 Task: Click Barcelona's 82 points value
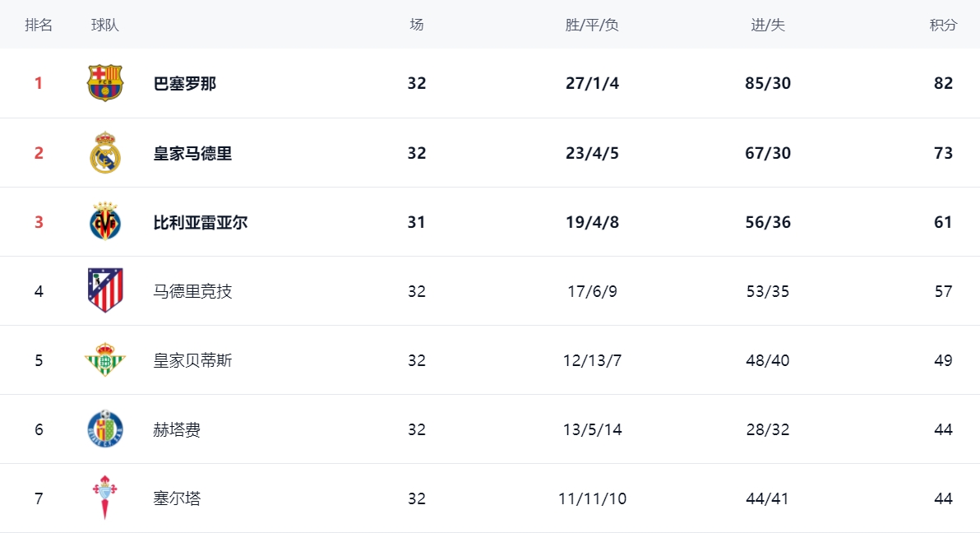[x=943, y=83]
